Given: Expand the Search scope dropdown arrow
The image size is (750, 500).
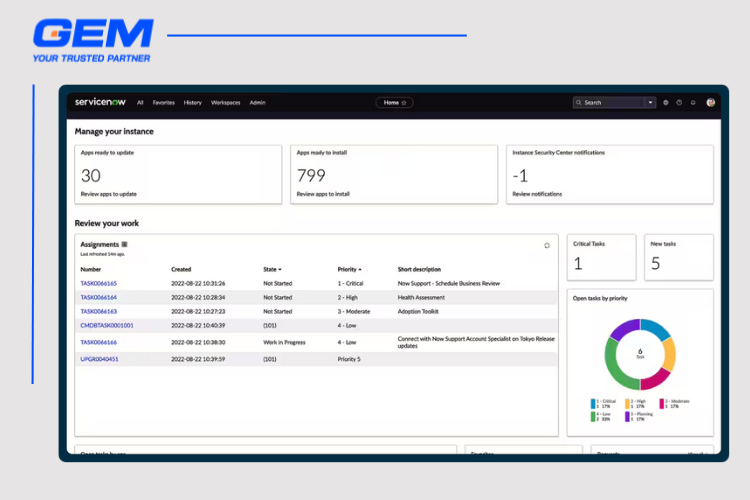Looking at the screenshot, I should coord(650,102).
